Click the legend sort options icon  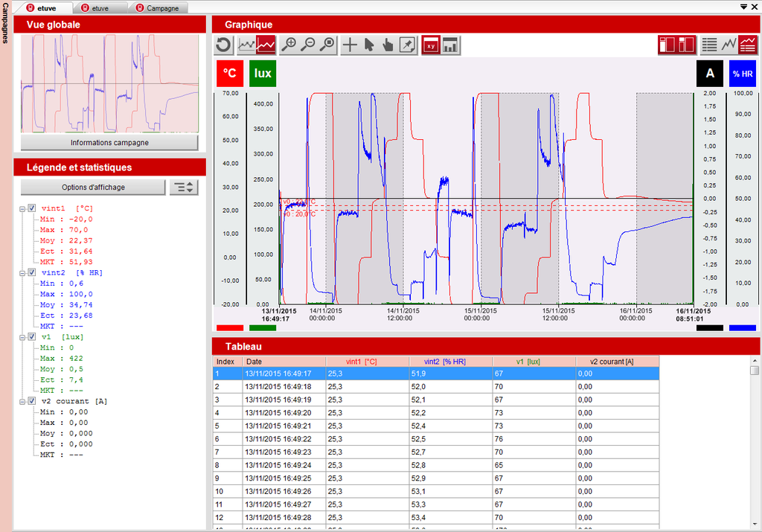(x=184, y=187)
